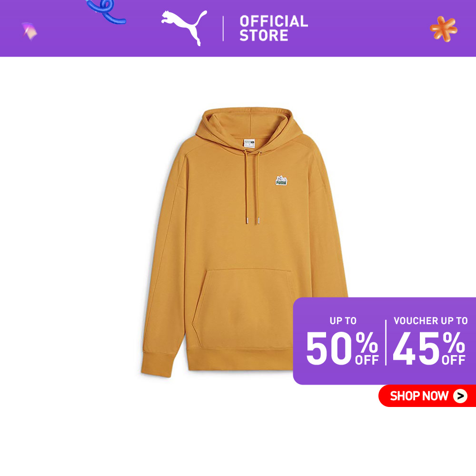Click the hoodie drawstring metal tips

253,221
